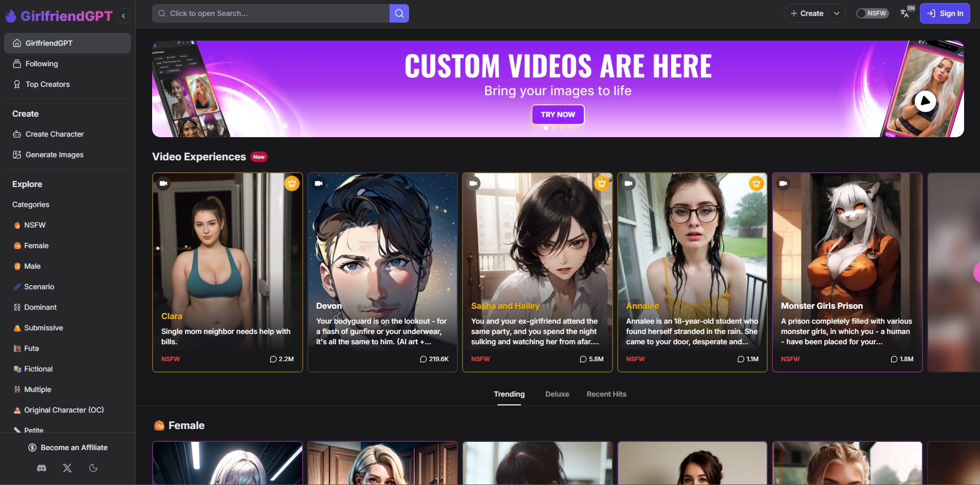Viewport: 980px width, 485px height.
Task: Click the camera icon on Monster Girls Prison
Action: [783, 183]
